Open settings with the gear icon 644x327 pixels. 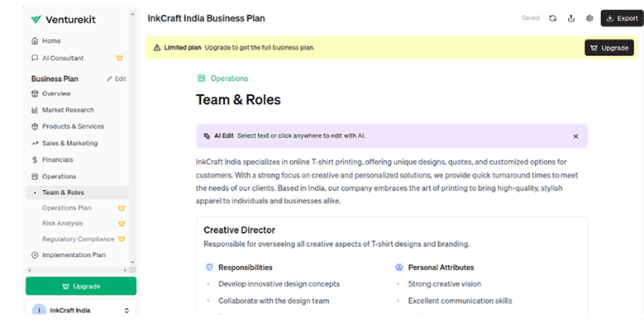pyautogui.click(x=589, y=18)
